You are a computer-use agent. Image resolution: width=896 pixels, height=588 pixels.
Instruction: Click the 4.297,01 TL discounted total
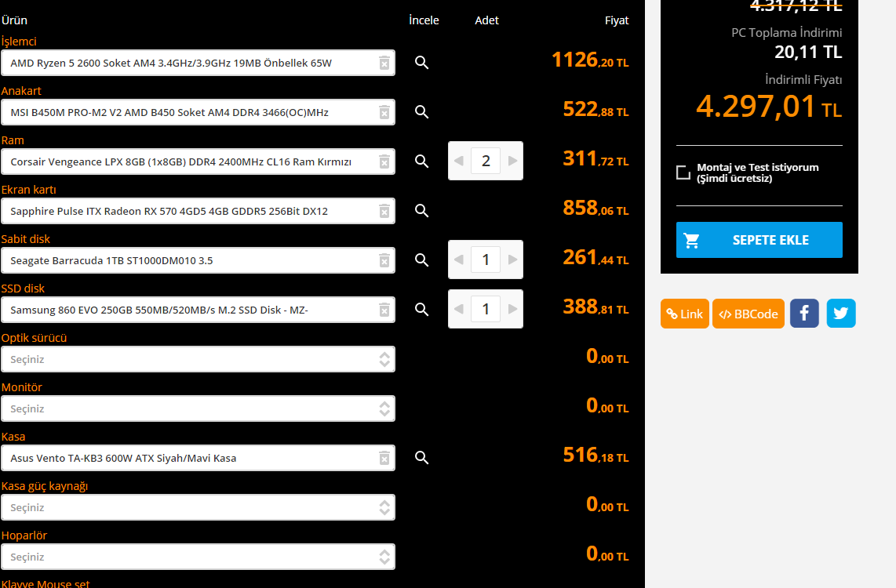click(x=769, y=107)
